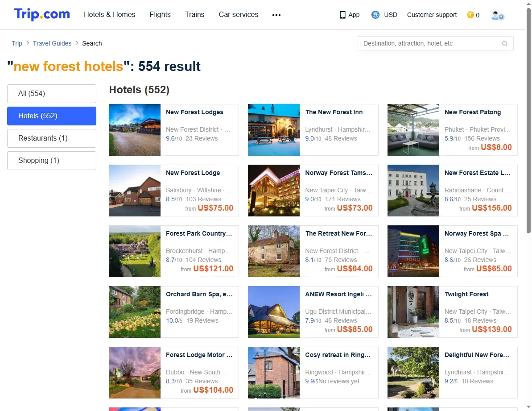Click the Norway Forest Tamsui US$73.00 price
This screenshot has height=411, width=532.
click(x=355, y=208)
